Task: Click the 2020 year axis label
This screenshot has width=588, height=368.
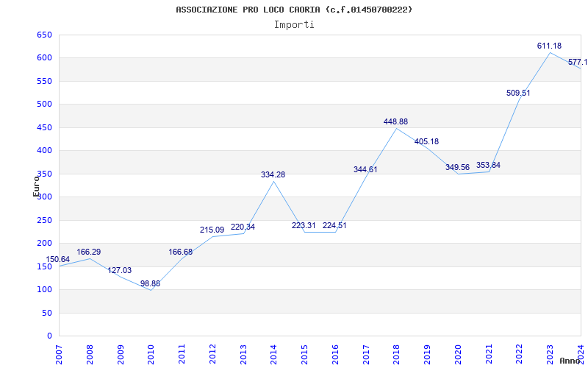Action: tap(458, 355)
